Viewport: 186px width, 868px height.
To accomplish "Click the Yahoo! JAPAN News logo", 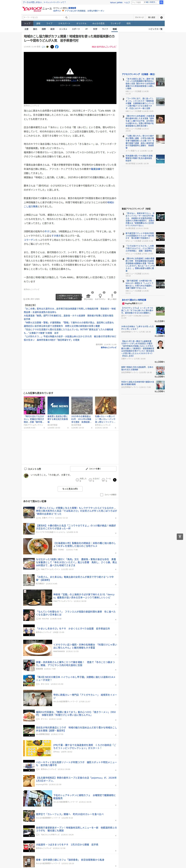I will (37, 9).
